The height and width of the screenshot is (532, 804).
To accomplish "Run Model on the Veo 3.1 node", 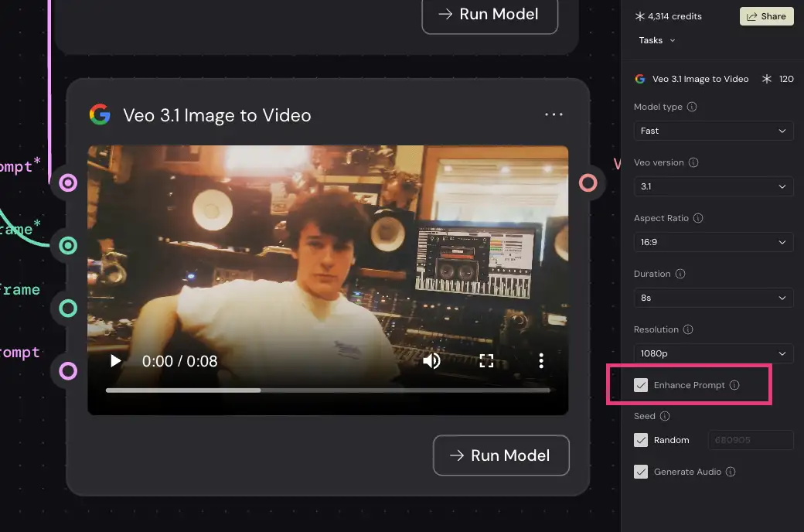I will click(500, 455).
